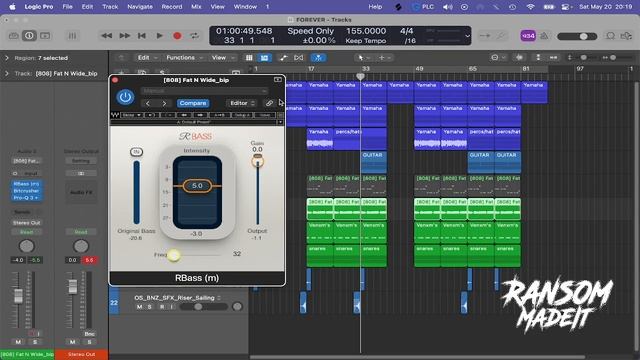The width and height of the screenshot is (640, 360).
Task: Click the Bnc bounce button
Action: [x=89, y=333]
